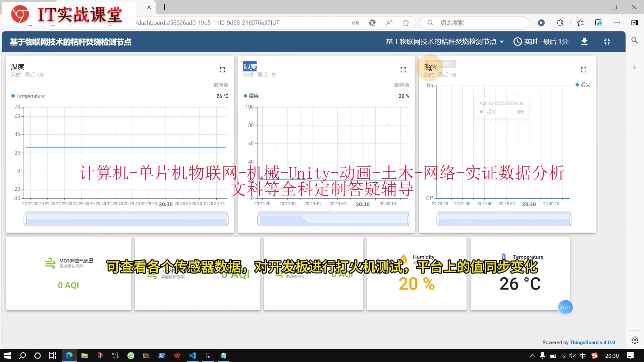The width and height of the screenshot is (644, 362).
Task: Open the sidebar settings gear icon
Action: pyautogui.click(x=635, y=340)
